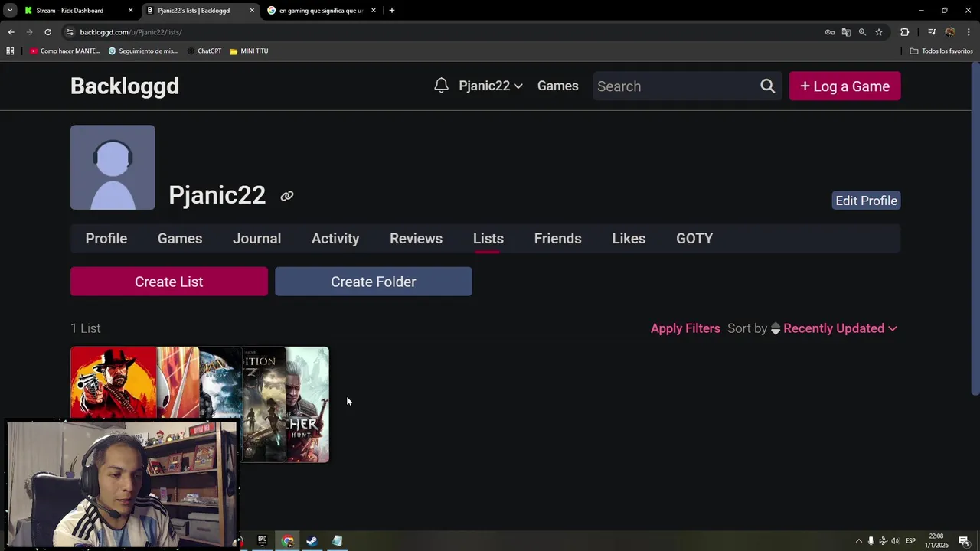Open the Friends tab

pyautogui.click(x=557, y=238)
